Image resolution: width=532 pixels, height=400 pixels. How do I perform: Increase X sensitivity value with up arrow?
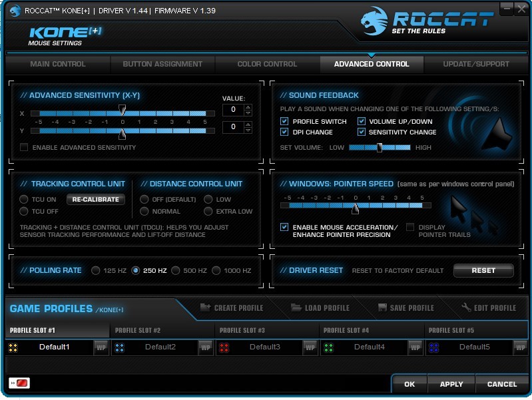tap(248, 107)
